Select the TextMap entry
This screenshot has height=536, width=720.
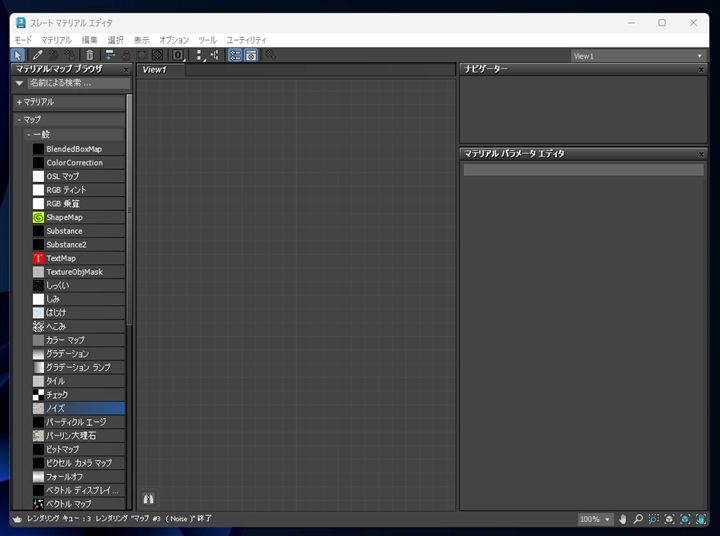(79, 258)
